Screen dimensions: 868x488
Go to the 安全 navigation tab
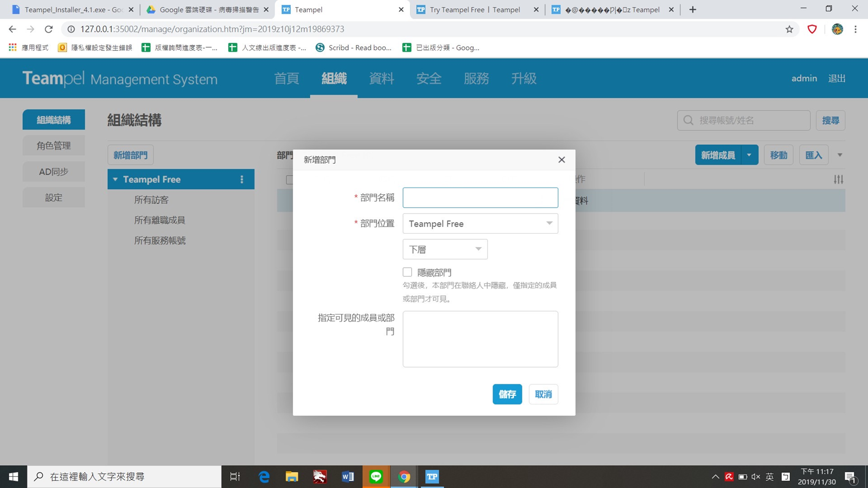[x=429, y=79]
